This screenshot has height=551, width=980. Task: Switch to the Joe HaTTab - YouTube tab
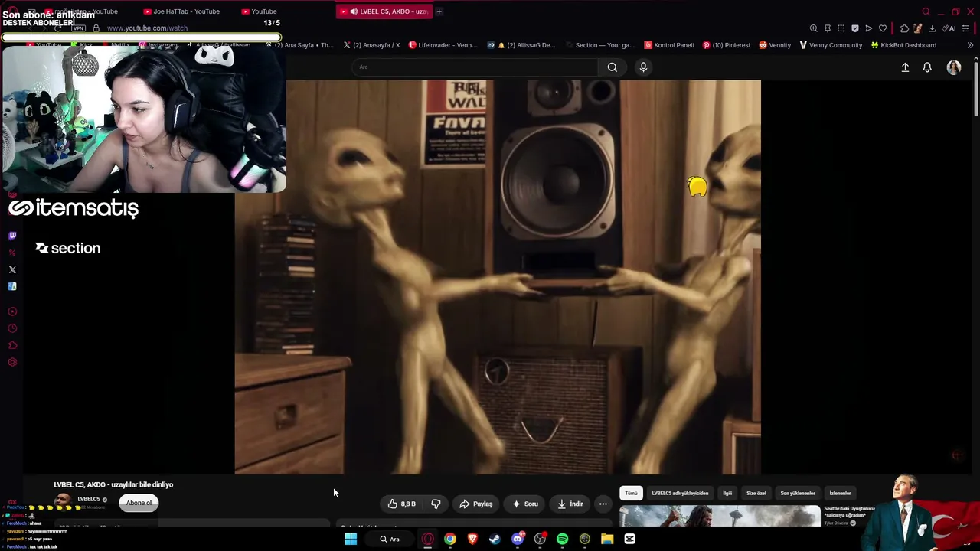(181, 11)
